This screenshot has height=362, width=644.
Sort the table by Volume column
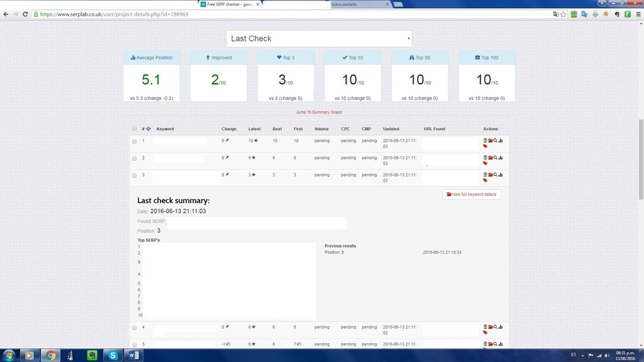[321, 129]
